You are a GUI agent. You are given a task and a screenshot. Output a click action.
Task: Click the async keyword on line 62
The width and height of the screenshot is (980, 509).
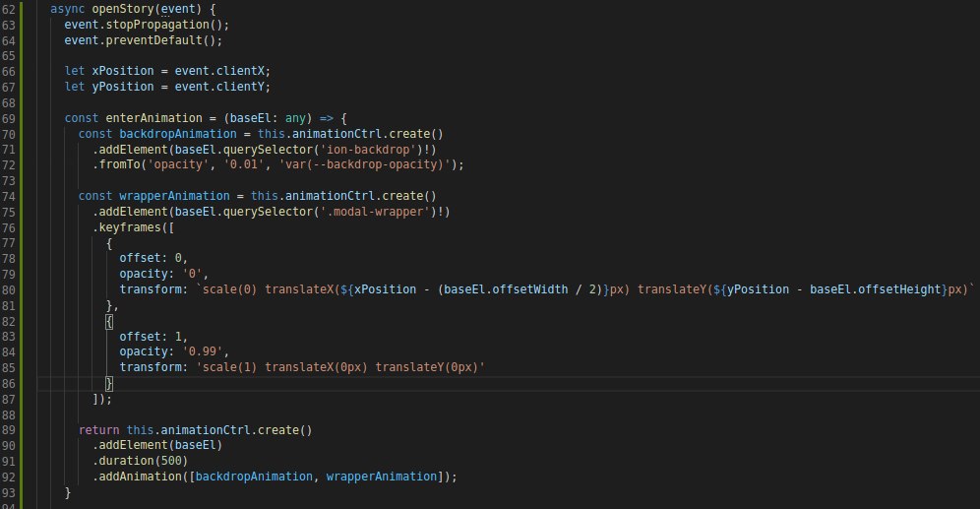click(68, 10)
